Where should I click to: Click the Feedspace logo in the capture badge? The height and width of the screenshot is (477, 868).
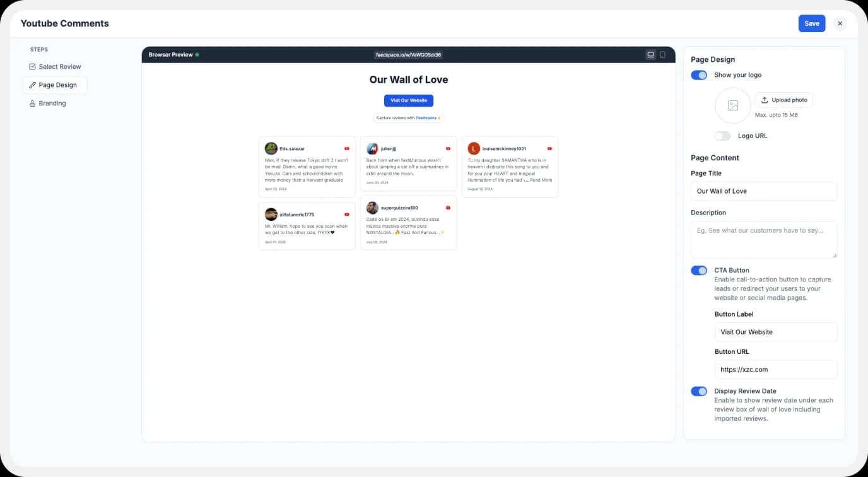coord(428,117)
